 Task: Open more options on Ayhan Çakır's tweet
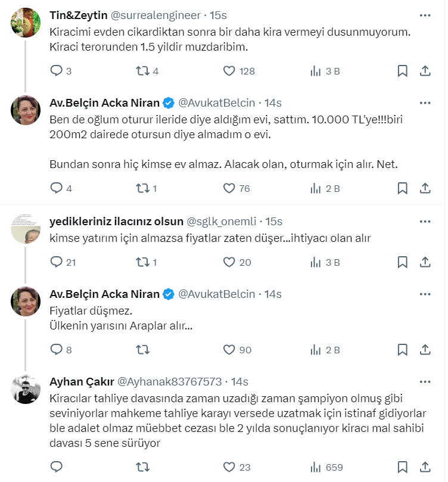click(425, 381)
